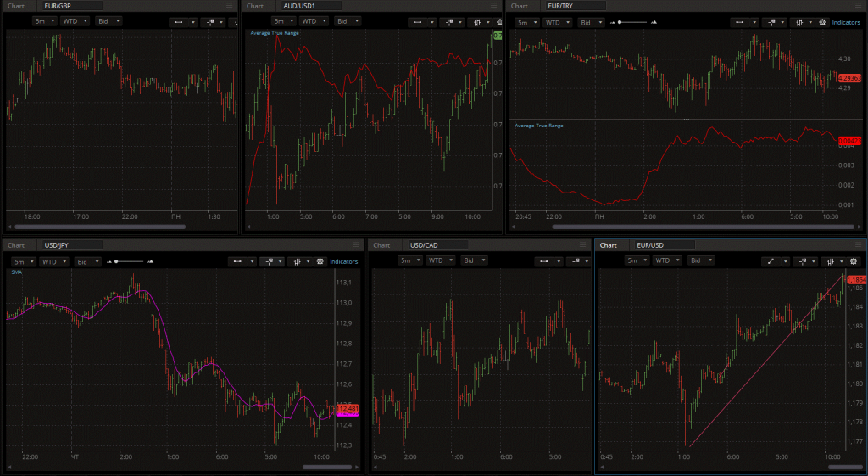Select the price marker tool in USD/JPY chart
This screenshot has height=476, width=868.
(269, 261)
